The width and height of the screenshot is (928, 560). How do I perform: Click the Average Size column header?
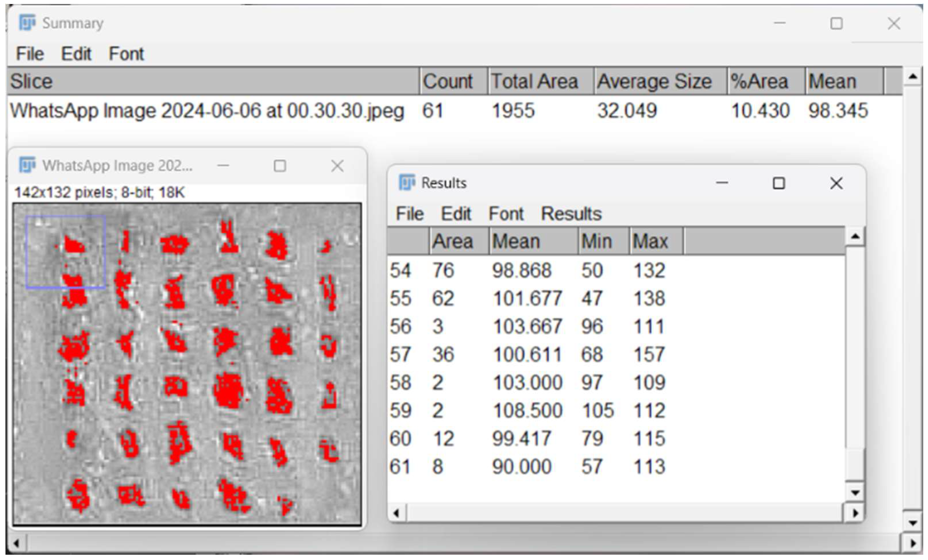(x=654, y=81)
